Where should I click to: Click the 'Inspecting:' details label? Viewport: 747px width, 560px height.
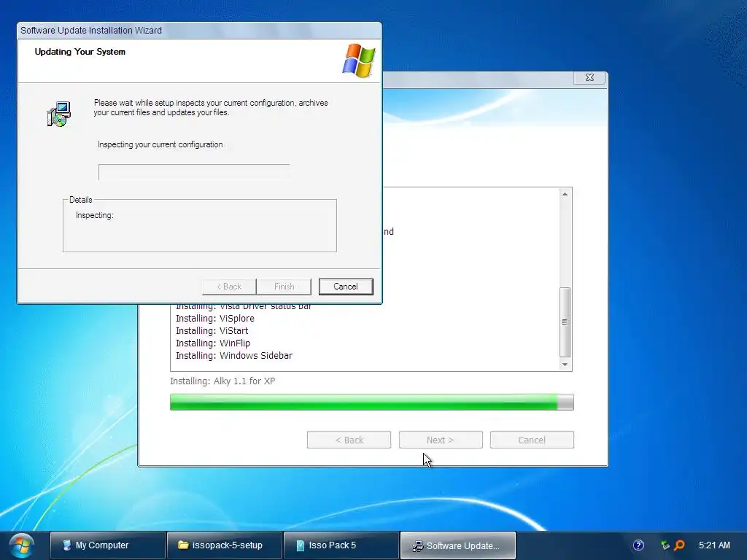[94, 215]
